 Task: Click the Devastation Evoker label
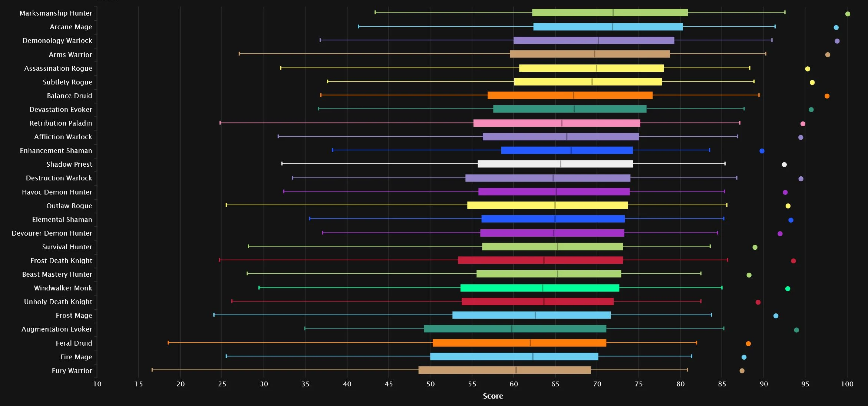[x=61, y=109]
